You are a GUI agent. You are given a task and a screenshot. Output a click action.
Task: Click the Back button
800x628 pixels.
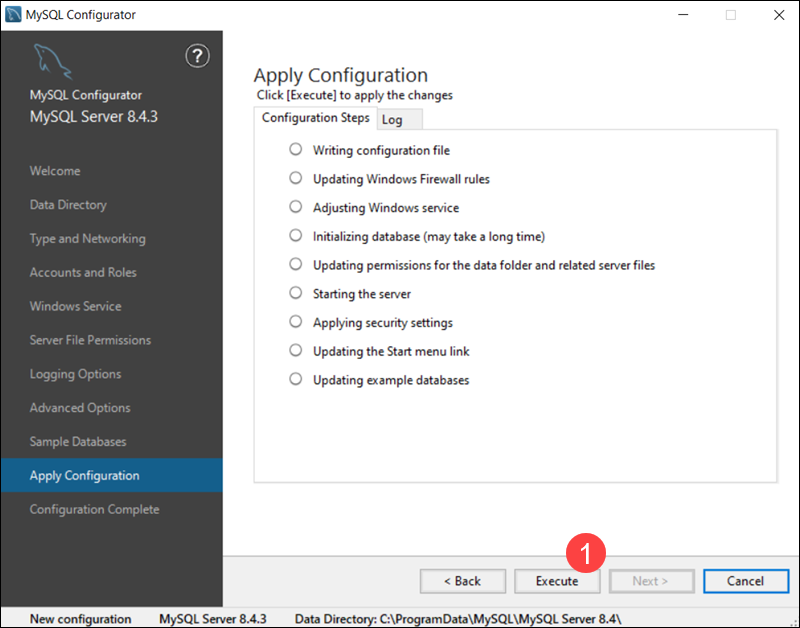[462, 581]
